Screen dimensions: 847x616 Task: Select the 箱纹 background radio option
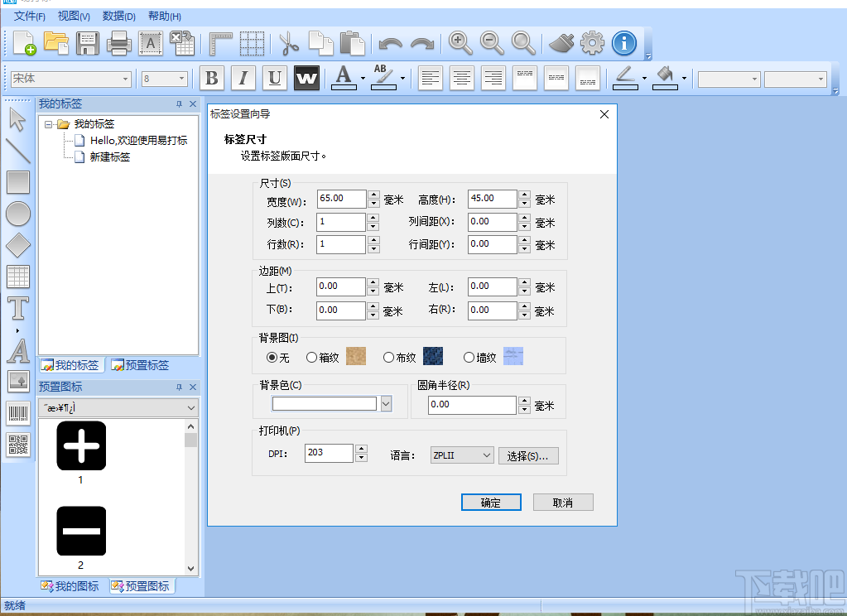[x=311, y=358]
